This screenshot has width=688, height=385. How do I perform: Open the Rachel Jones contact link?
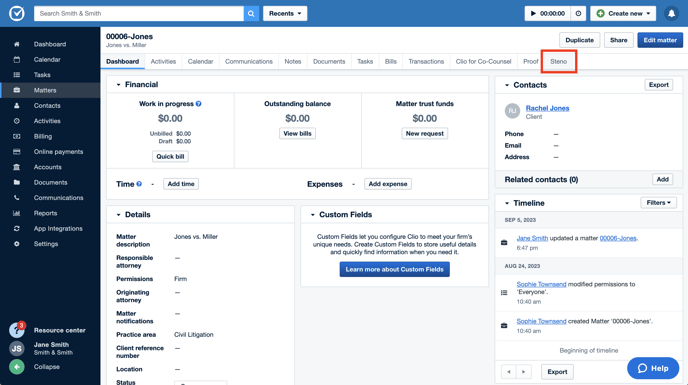547,108
